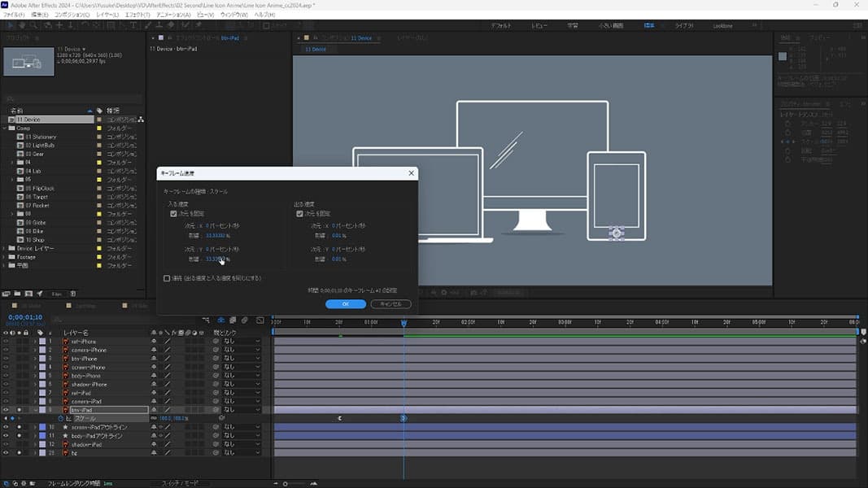Click the pick whip icon for ref-iPhone layer
This screenshot has height=488, width=868.
(216, 342)
